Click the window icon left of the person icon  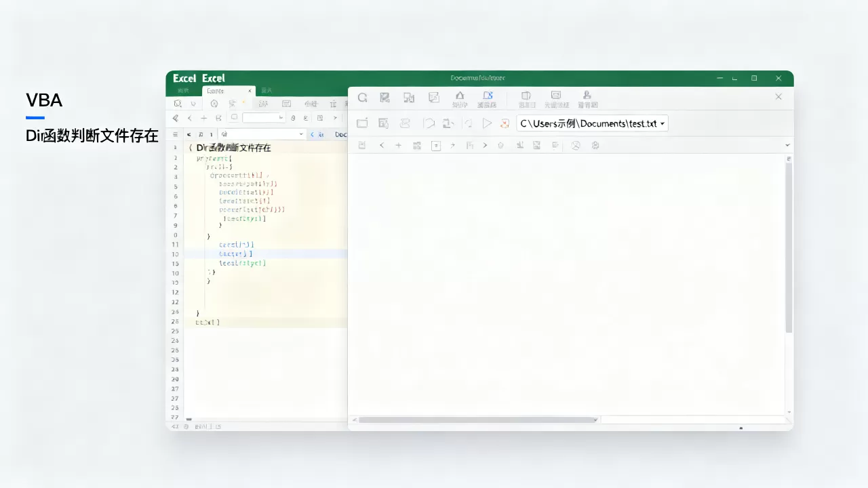click(x=556, y=96)
